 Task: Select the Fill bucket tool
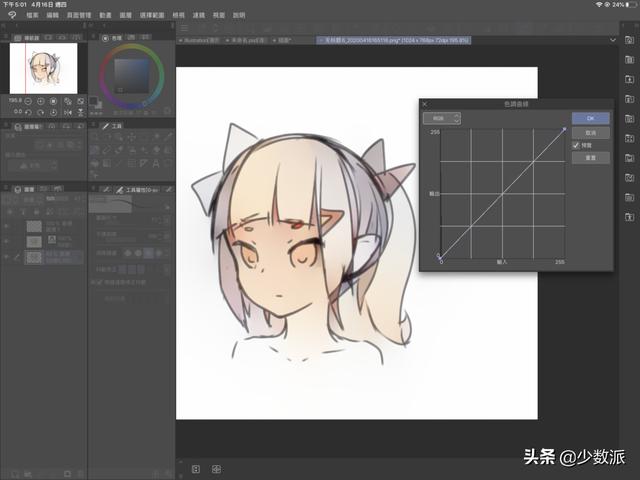[x=94, y=164]
